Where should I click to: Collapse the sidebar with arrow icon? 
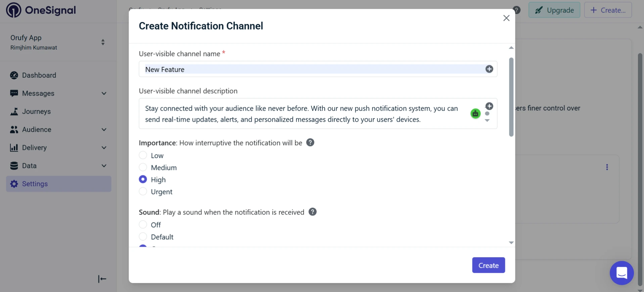[102, 279]
